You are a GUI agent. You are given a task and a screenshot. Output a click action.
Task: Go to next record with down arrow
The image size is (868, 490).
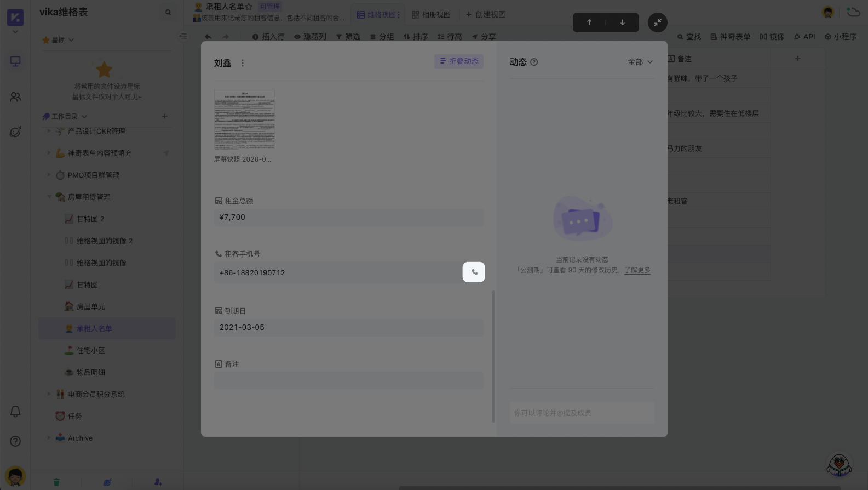[x=622, y=22]
